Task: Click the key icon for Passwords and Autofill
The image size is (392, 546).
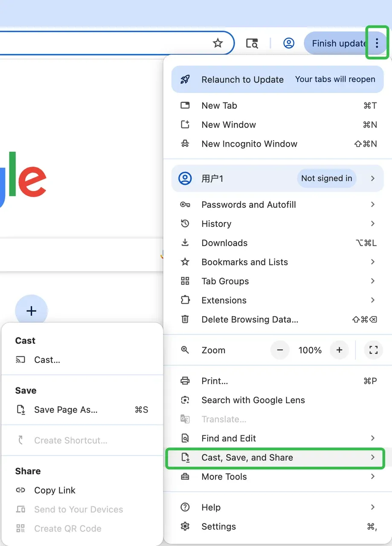Action: (185, 205)
